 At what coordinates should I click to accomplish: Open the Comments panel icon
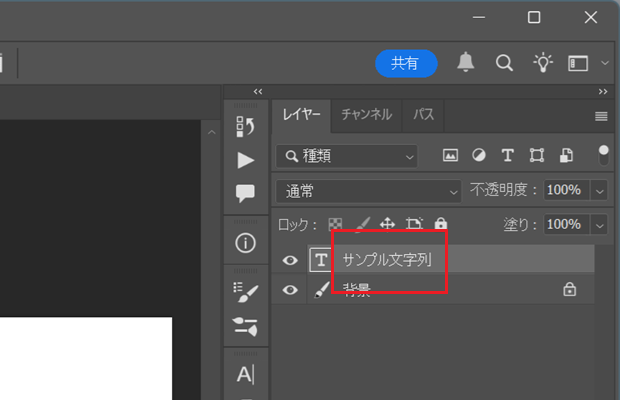click(245, 193)
